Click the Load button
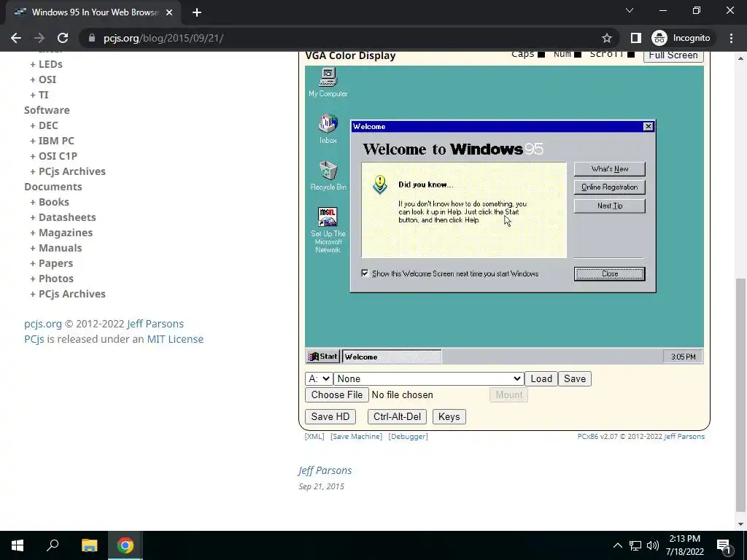The width and height of the screenshot is (747, 560). (541, 378)
